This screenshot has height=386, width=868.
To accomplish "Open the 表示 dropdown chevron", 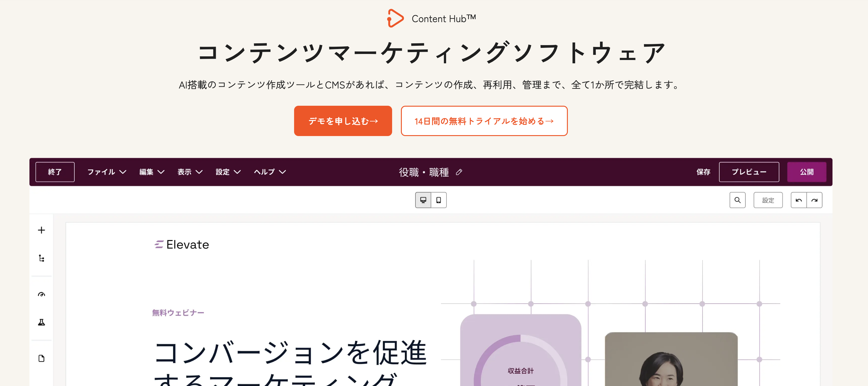I will [189, 172].
